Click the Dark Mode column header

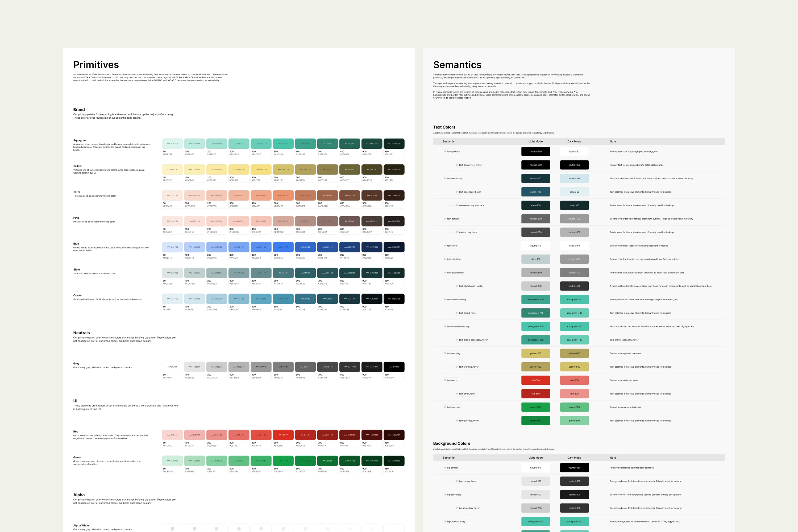pos(574,142)
